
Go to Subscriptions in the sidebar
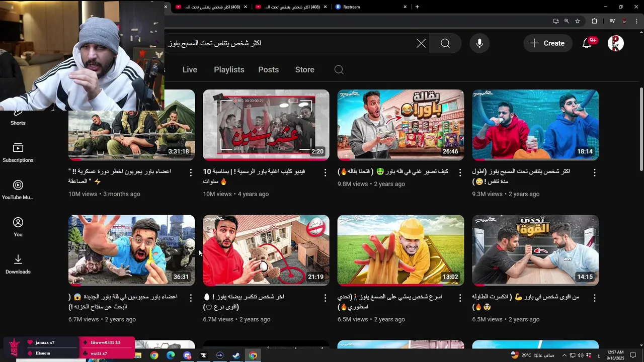tap(18, 153)
